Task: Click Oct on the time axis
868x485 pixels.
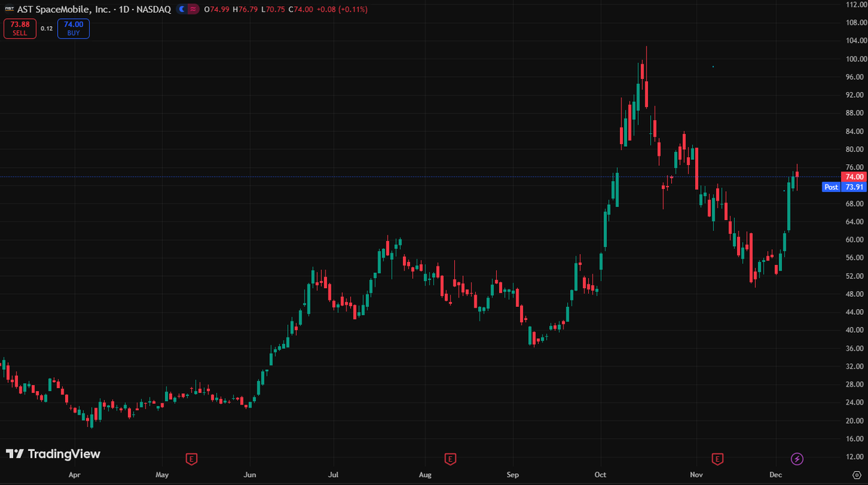Action: pyautogui.click(x=600, y=476)
